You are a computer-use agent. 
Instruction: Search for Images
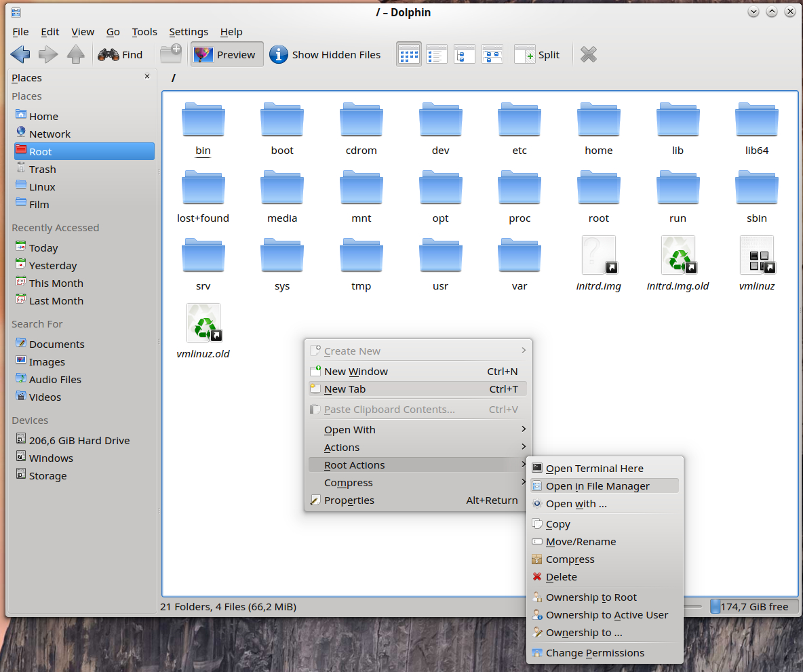(85, 361)
